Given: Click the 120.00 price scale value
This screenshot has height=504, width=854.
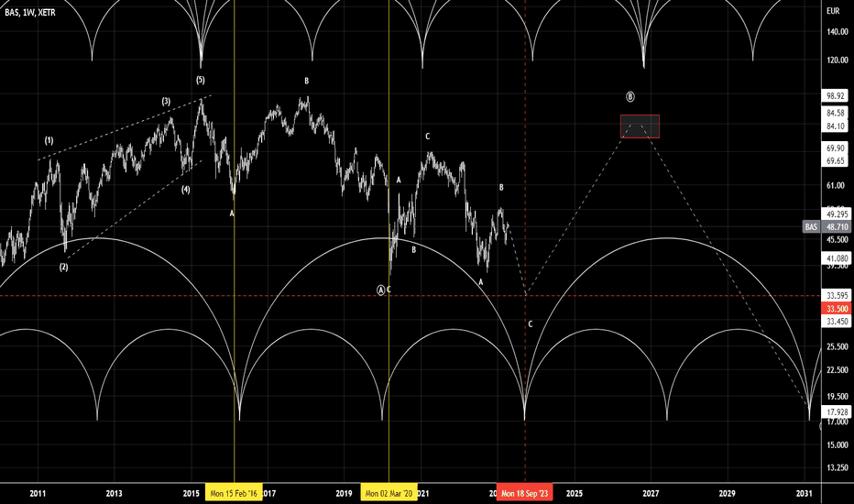Looking at the screenshot, I should [x=837, y=60].
